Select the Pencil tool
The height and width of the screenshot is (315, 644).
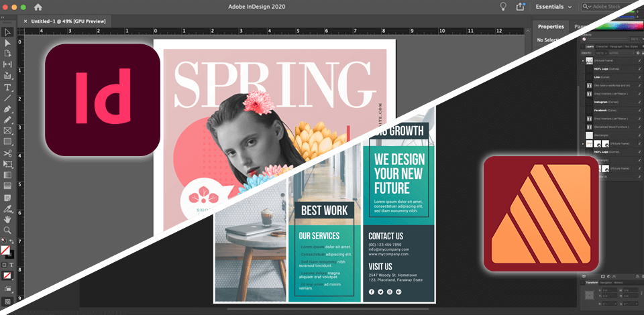click(7, 120)
